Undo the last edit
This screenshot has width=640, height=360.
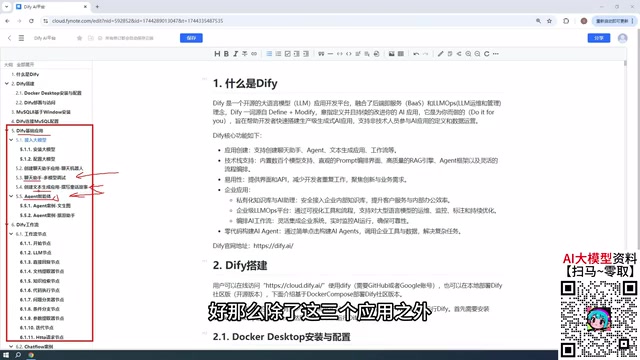[x=416, y=54]
